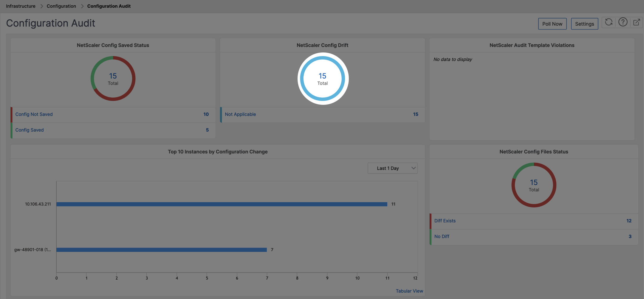Screen dimensions: 644x299
Task: Click the Config Saved Status donut chart
Action: pos(113,79)
